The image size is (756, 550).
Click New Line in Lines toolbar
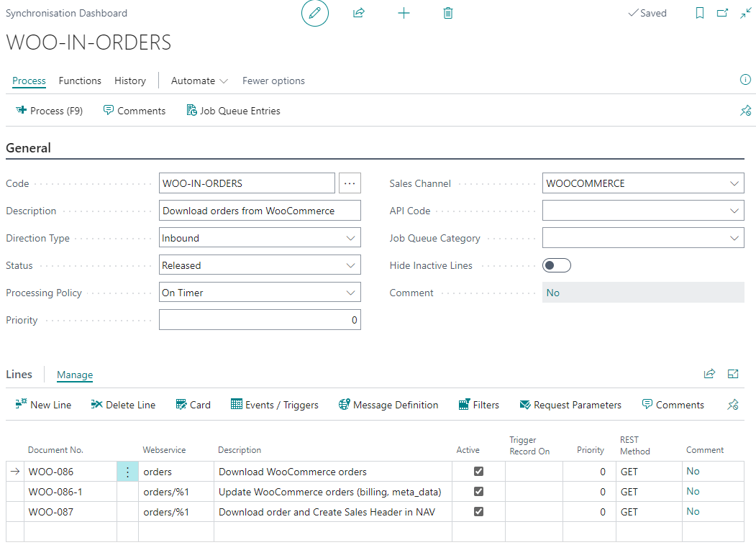pos(43,405)
